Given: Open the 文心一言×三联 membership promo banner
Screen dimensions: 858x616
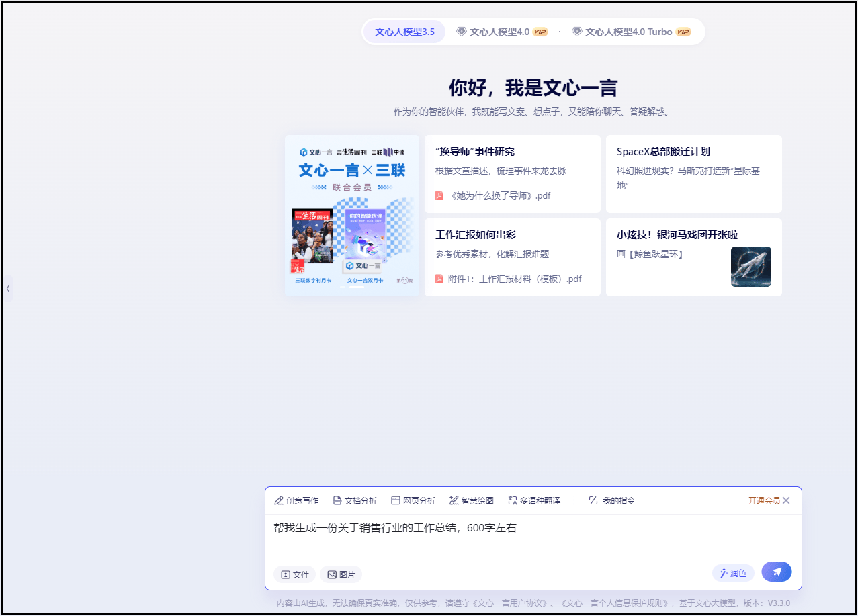Looking at the screenshot, I should pyautogui.click(x=352, y=216).
